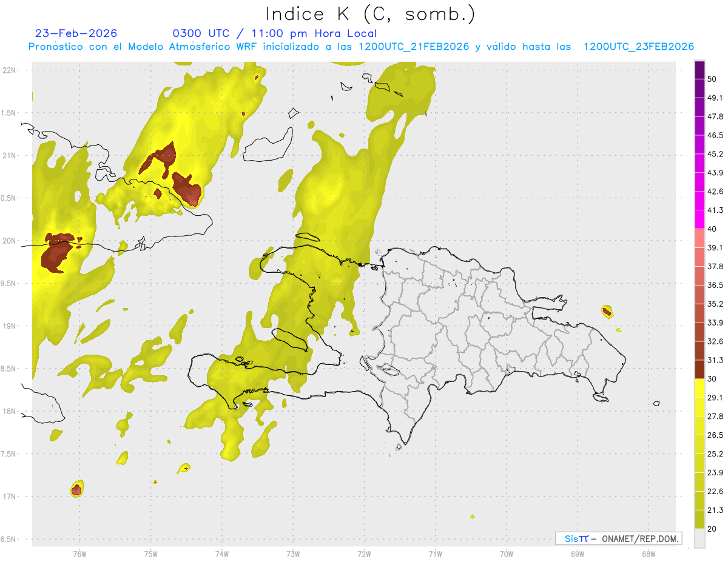Click the '29.1' color scale label
Screen dimensions: 728x562
point(715,398)
